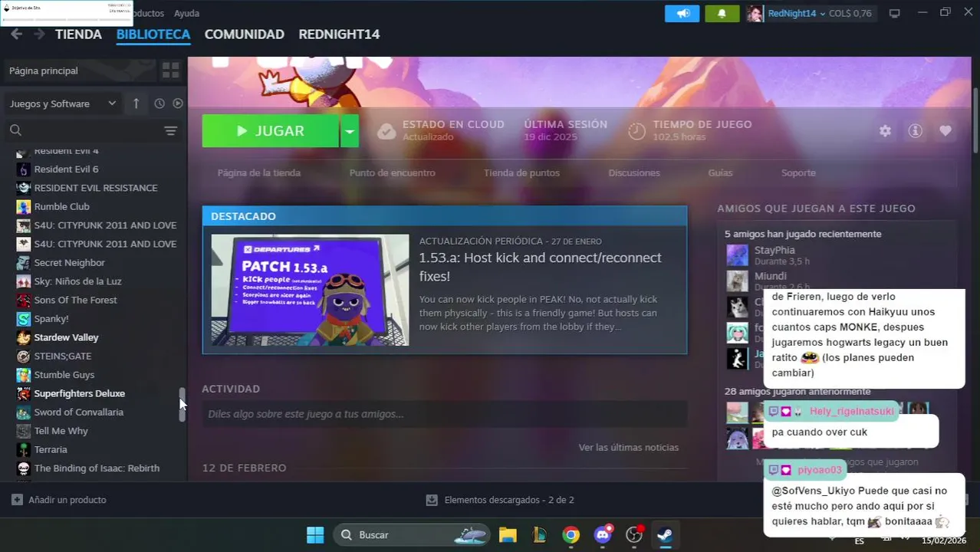Open Juegos y Software filter dropdown
This screenshot has height=552, width=980.
point(63,103)
